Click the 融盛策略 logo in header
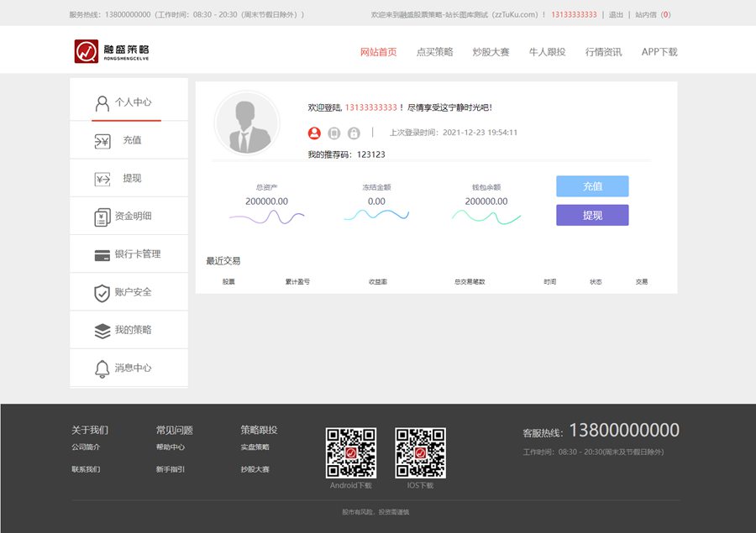 coord(112,51)
